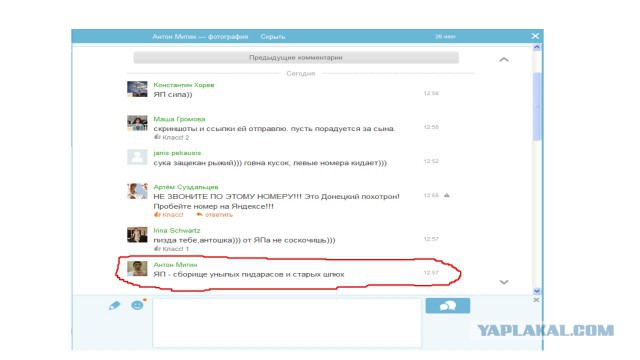Click the comments scrollbar thumb
Viewport: 640px width, 360px height.
pyautogui.click(x=537, y=106)
